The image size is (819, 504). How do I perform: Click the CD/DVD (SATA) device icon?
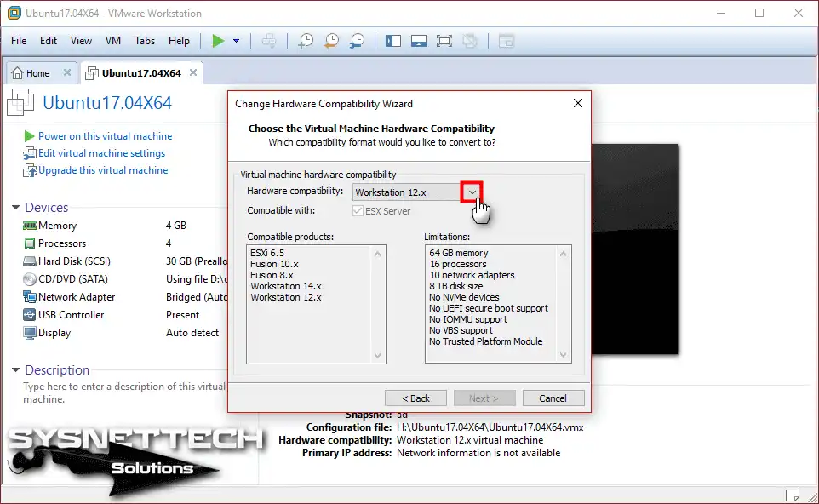29,279
